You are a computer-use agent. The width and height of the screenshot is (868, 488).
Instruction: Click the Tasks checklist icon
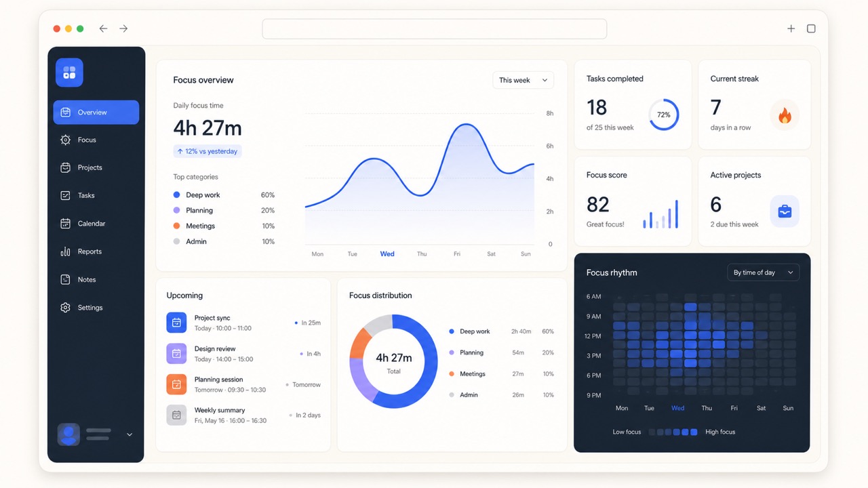pos(65,195)
